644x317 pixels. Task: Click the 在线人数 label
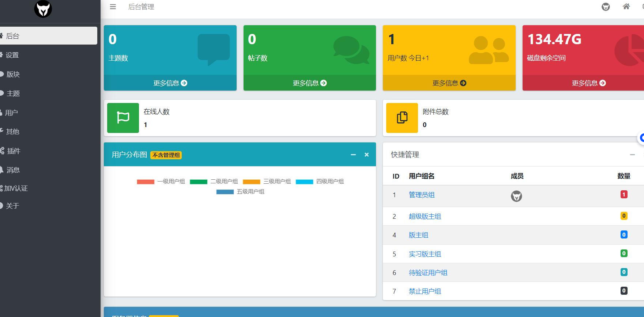tap(157, 112)
